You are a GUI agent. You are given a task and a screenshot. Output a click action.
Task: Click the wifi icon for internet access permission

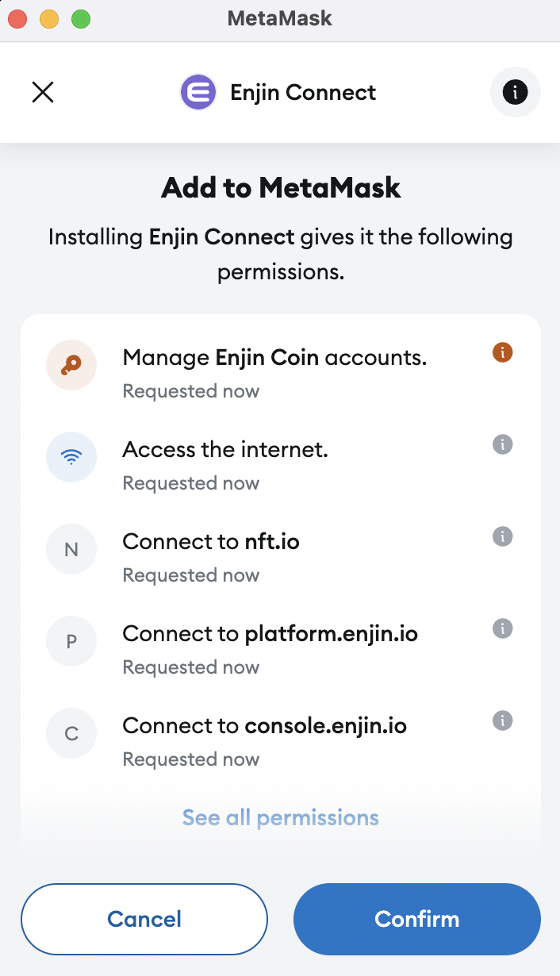[71, 457]
